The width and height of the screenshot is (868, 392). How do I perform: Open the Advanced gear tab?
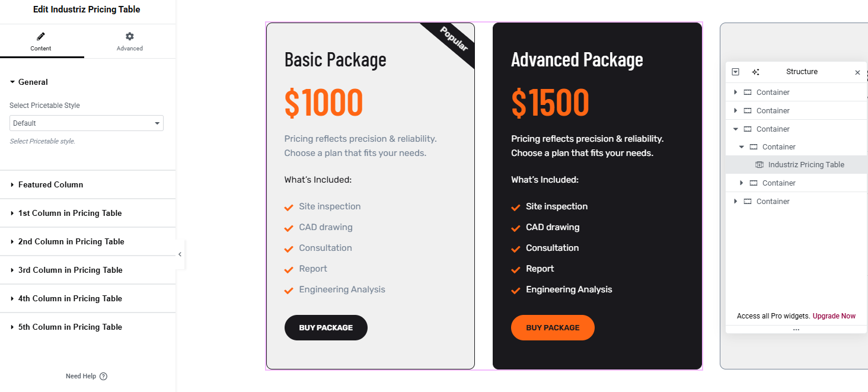coord(130,42)
